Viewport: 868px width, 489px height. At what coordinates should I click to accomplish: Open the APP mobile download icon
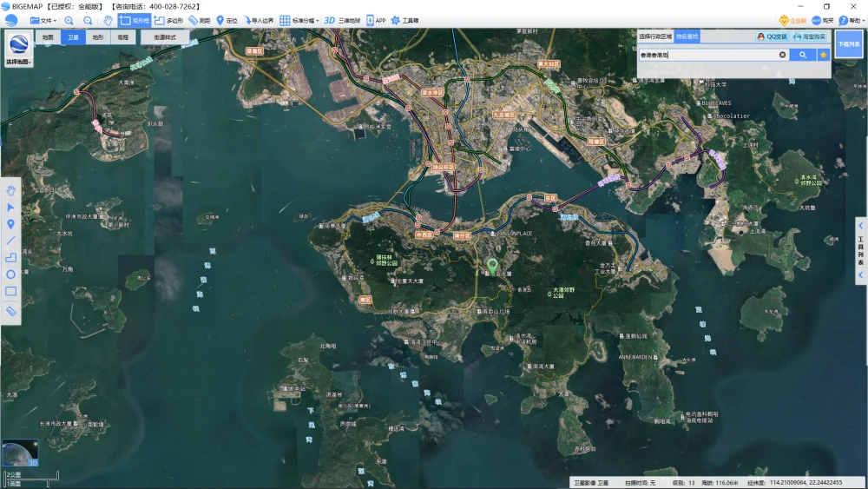tap(376, 21)
